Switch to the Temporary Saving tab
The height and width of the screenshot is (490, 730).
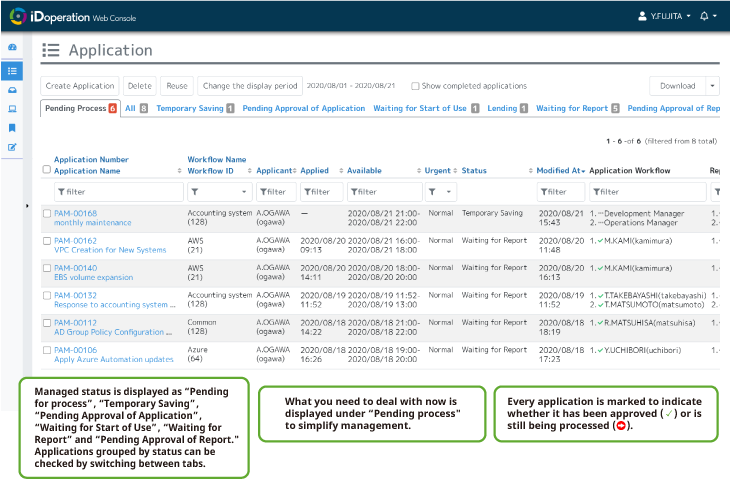(190, 108)
